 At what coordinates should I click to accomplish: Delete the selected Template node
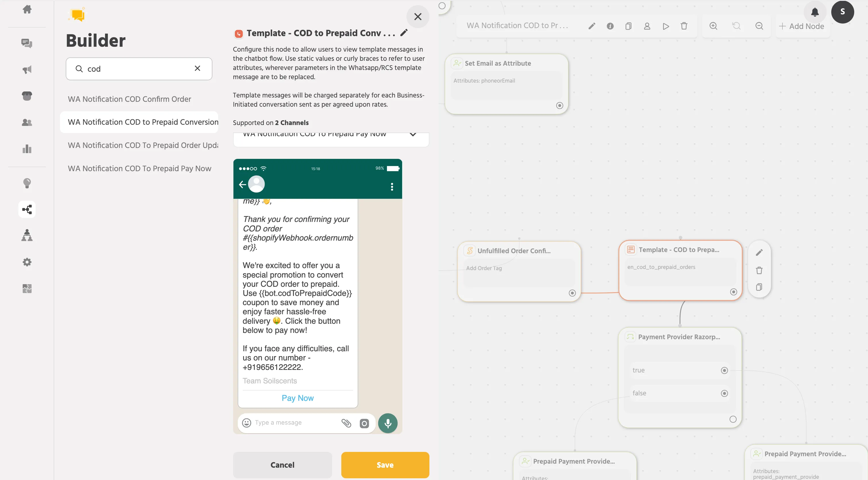pos(759,270)
